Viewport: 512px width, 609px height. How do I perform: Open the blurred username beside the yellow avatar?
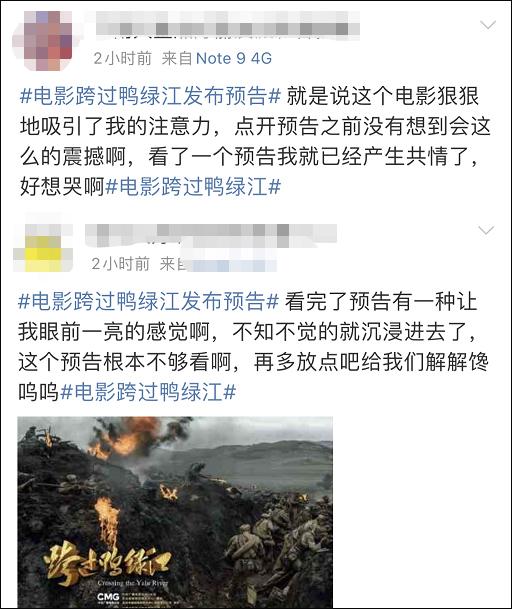[211, 235]
